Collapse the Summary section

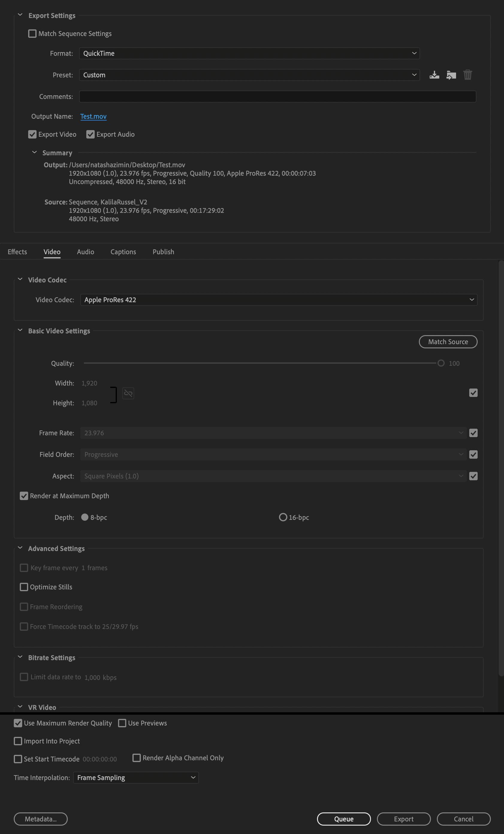coord(34,152)
